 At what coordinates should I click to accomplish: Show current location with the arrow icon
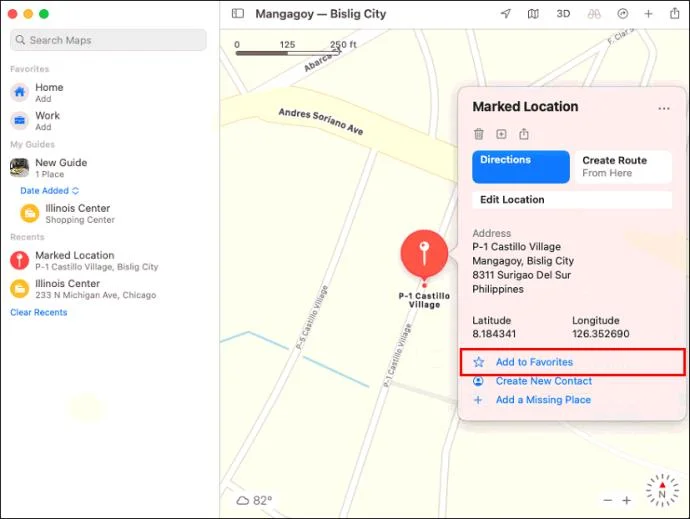(x=506, y=14)
